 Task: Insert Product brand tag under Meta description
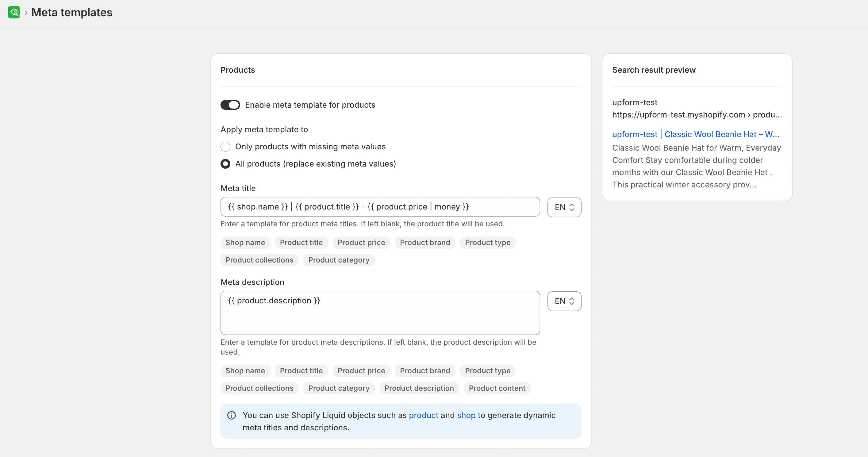click(425, 371)
